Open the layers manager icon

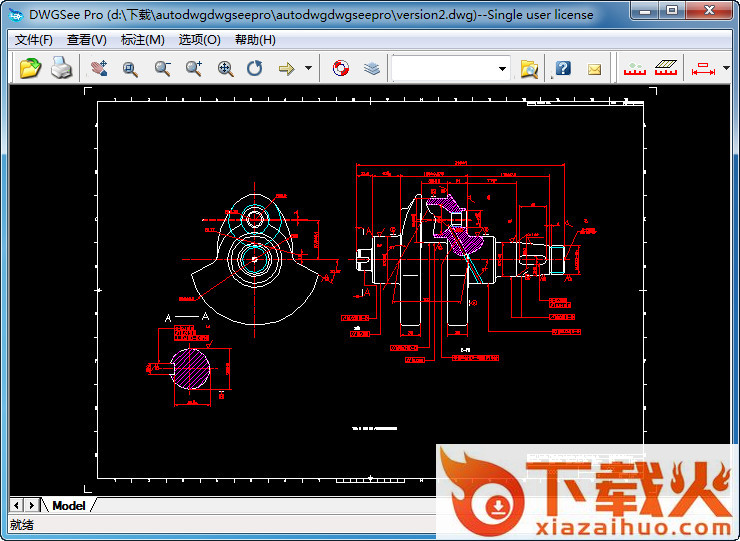(371, 68)
